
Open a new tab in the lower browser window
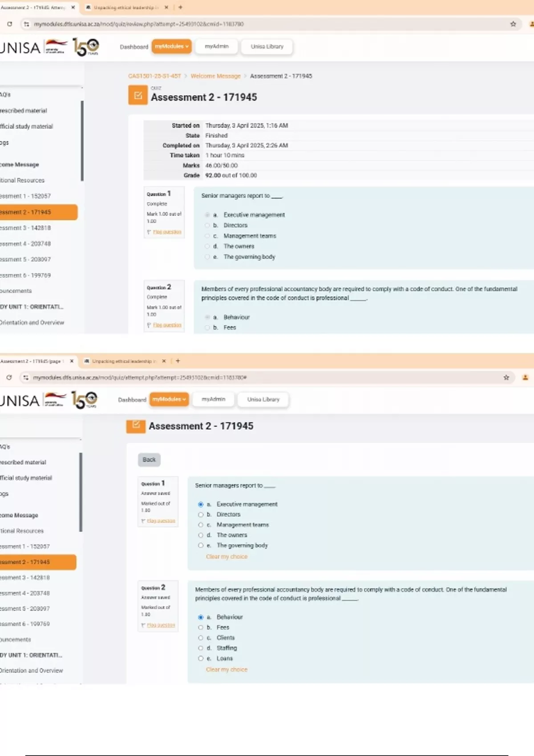coord(178,361)
